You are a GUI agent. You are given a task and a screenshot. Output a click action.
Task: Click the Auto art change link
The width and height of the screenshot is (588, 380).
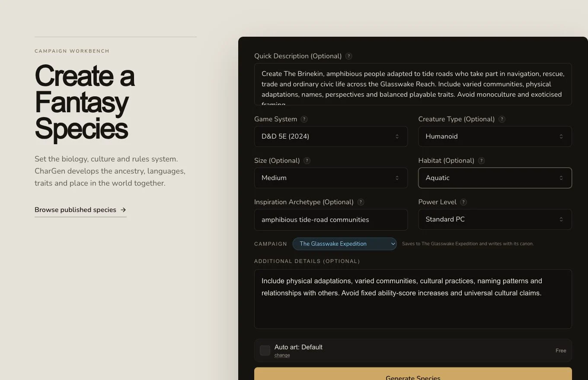point(282,355)
